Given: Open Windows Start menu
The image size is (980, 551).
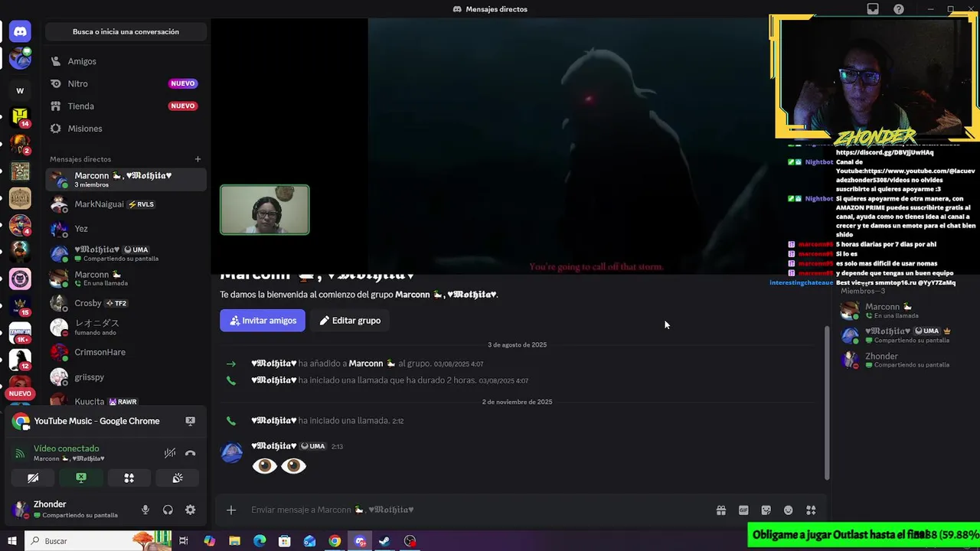Looking at the screenshot, I should pyautogui.click(x=12, y=541).
